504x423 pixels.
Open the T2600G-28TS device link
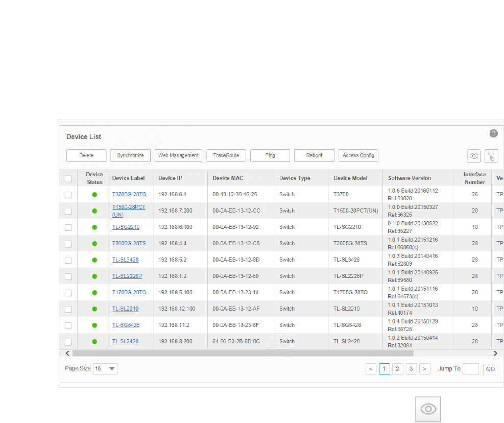[x=129, y=244]
